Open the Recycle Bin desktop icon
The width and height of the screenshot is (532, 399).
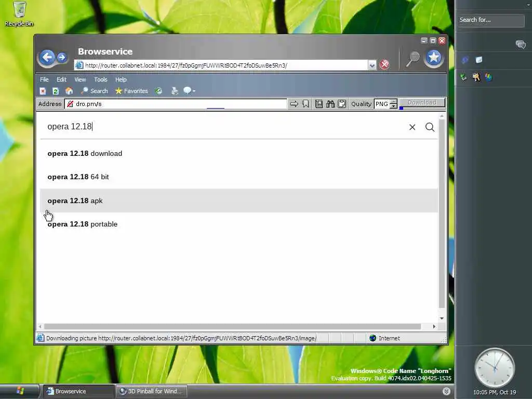click(x=19, y=14)
